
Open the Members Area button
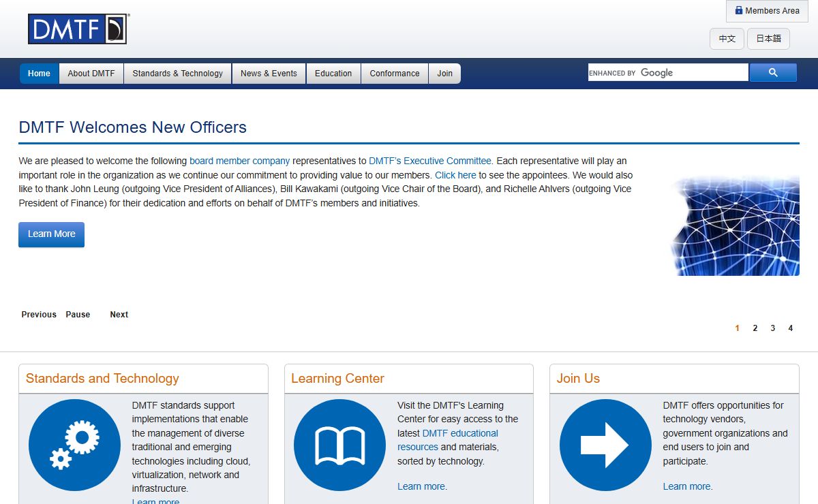[x=767, y=11]
